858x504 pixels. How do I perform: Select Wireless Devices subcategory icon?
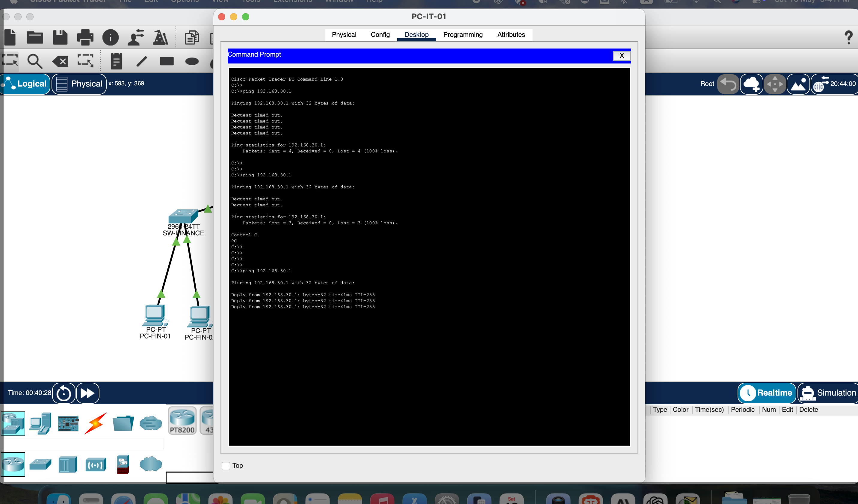click(x=96, y=464)
